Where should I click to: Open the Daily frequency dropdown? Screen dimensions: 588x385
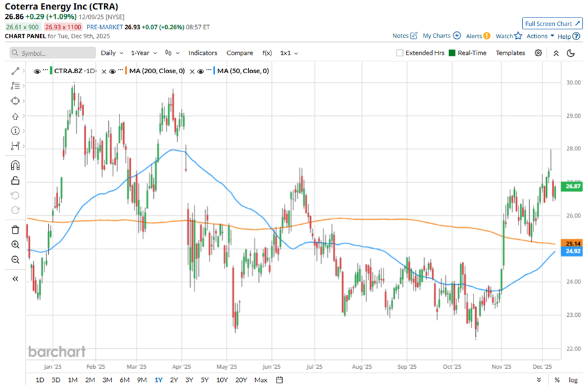point(111,53)
